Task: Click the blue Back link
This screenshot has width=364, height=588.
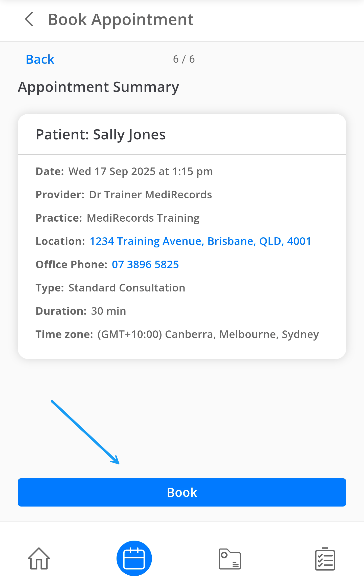Action: pyautogui.click(x=40, y=59)
